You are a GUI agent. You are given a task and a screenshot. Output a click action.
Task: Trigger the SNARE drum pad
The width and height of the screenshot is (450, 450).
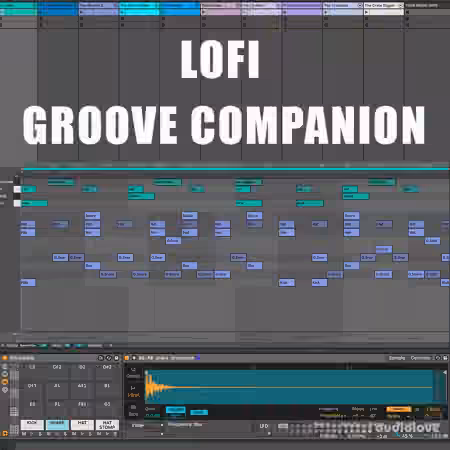[57, 424]
